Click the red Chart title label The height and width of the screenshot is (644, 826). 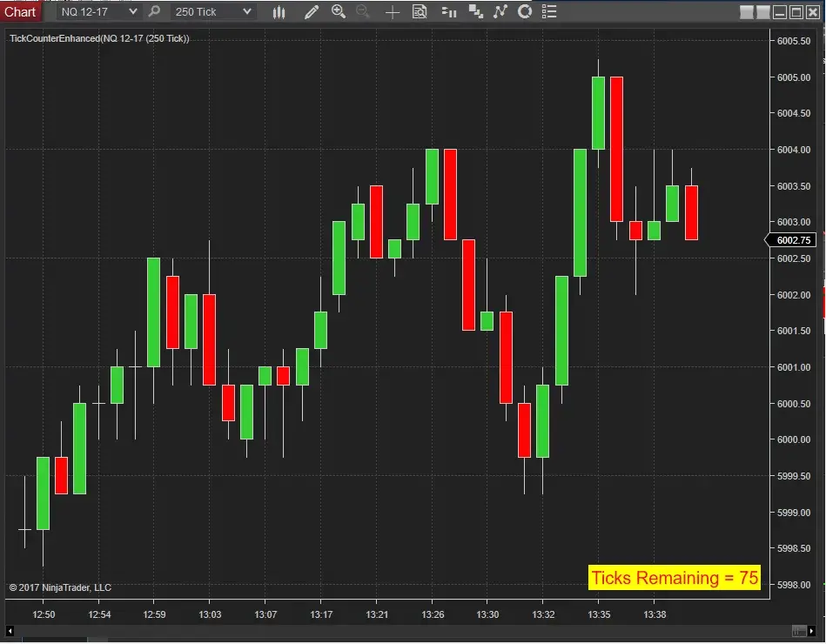(20, 11)
